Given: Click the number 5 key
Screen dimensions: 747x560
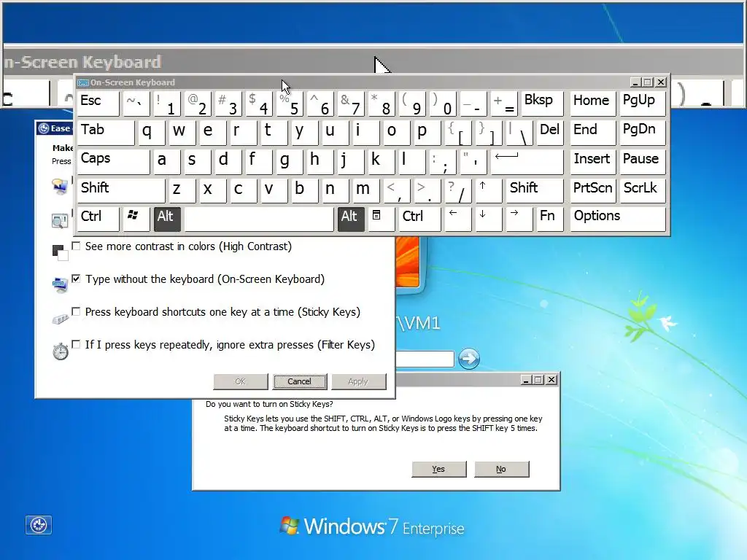Looking at the screenshot, I should pyautogui.click(x=290, y=104).
